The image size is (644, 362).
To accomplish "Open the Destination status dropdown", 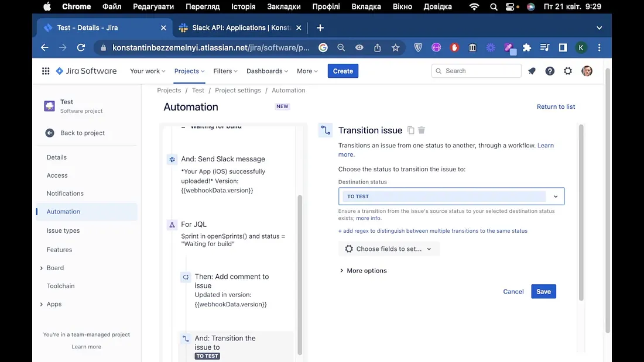I will point(451,196).
